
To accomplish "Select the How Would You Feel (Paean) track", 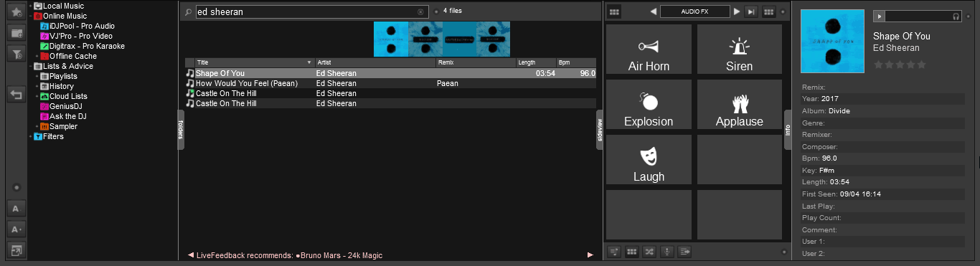I will pyautogui.click(x=390, y=83).
